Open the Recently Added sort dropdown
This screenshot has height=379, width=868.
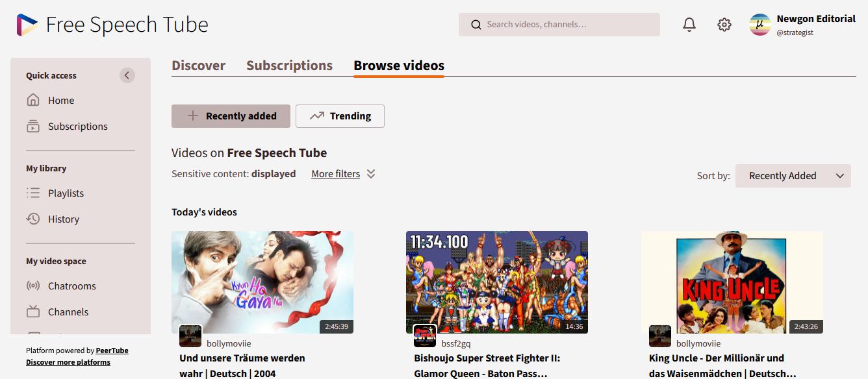point(793,176)
